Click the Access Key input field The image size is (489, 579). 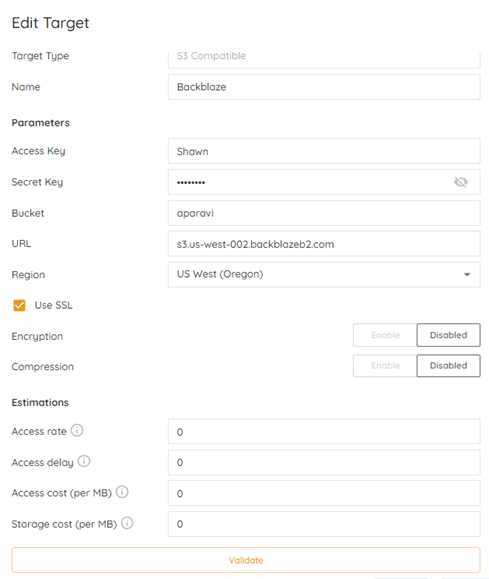[x=324, y=151]
